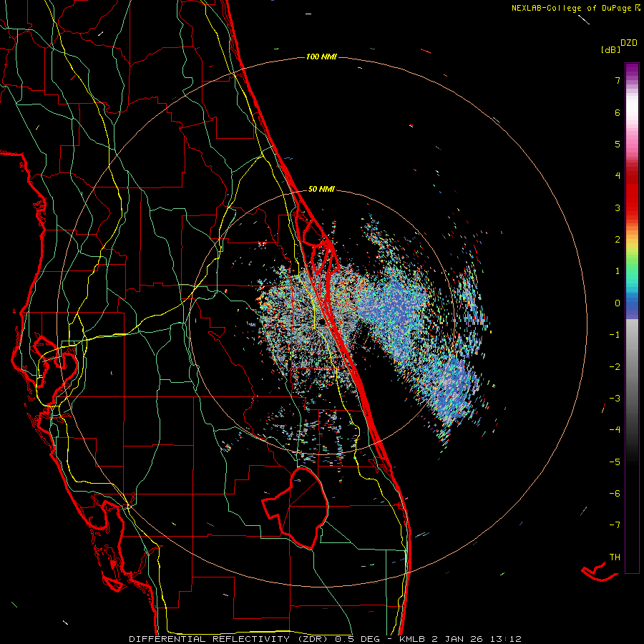
Task: Click the -6 tick label on color scale
Action: click(x=615, y=494)
